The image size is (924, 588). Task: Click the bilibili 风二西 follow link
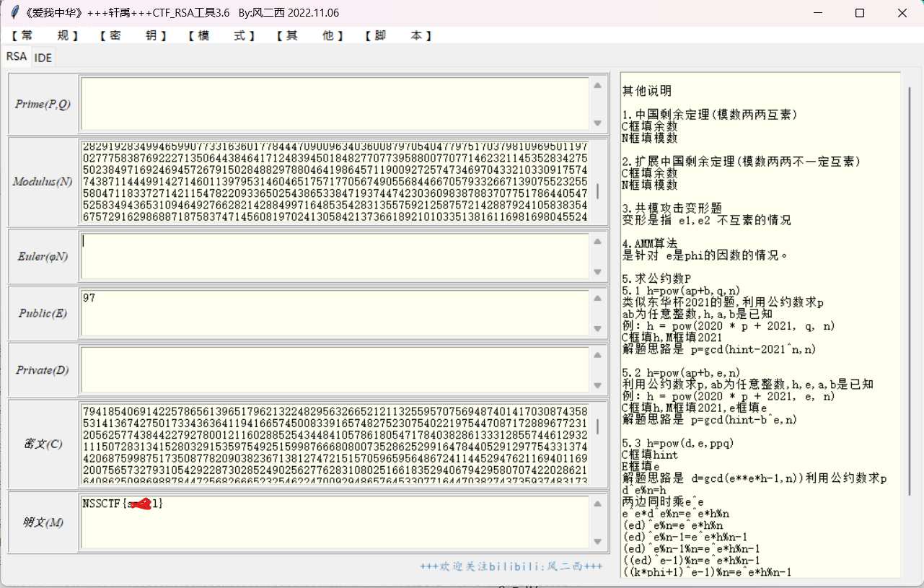tap(511, 566)
